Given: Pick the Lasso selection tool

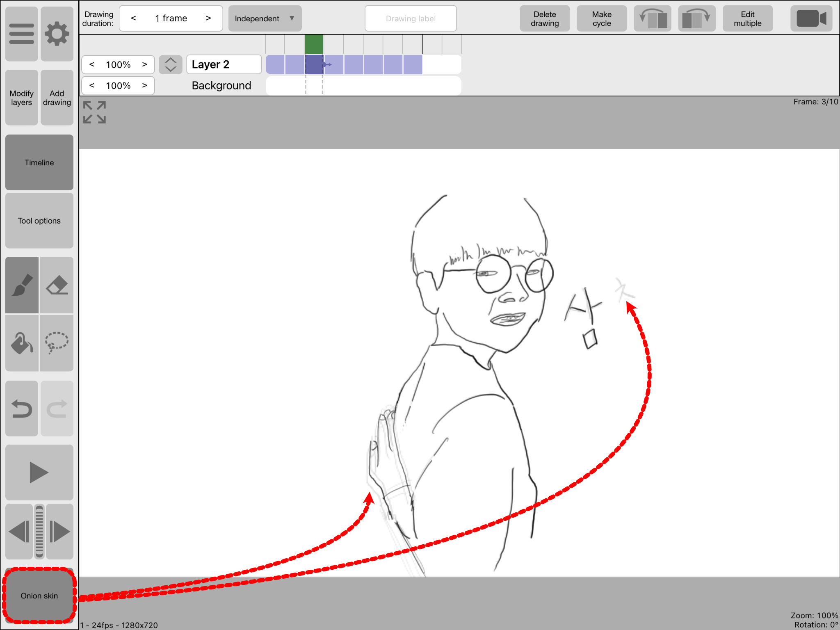Looking at the screenshot, I should 57,343.
